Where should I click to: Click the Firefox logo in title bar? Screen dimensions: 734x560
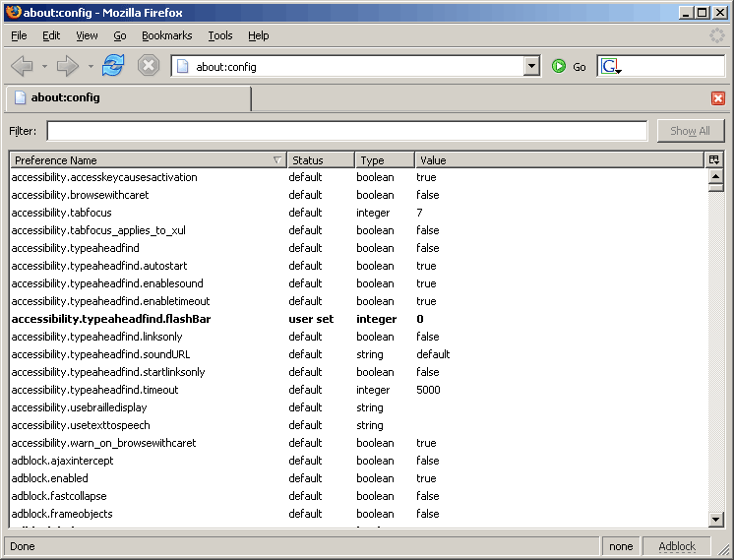tap(13, 12)
